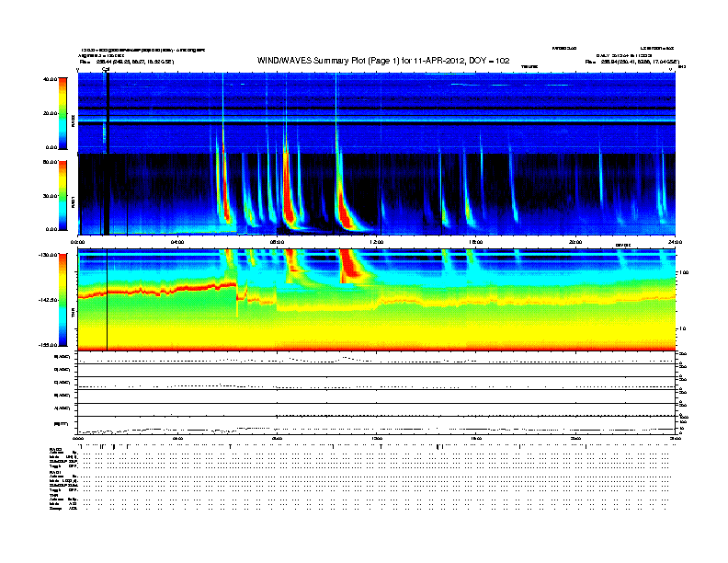
Task: Click 20:00 tick label below RAD1 spectrogram
Action: pyautogui.click(x=575, y=242)
